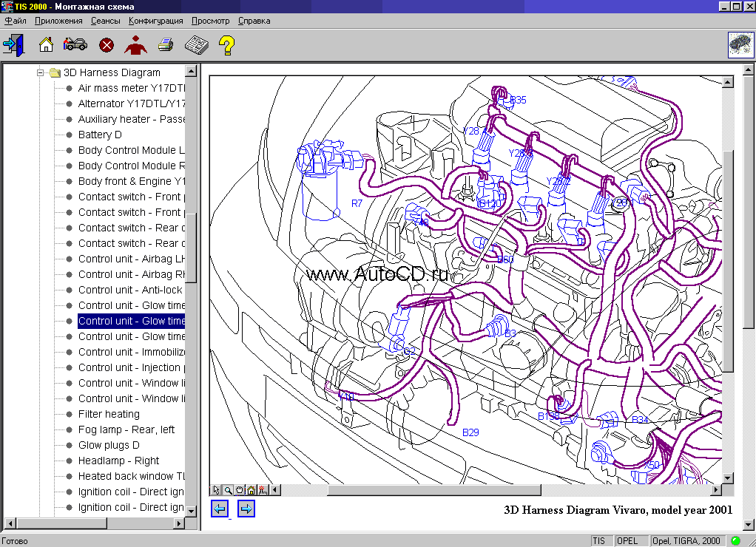The width and height of the screenshot is (756, 547).
Task: Open the Конфигурация menu
Action: 156,21
